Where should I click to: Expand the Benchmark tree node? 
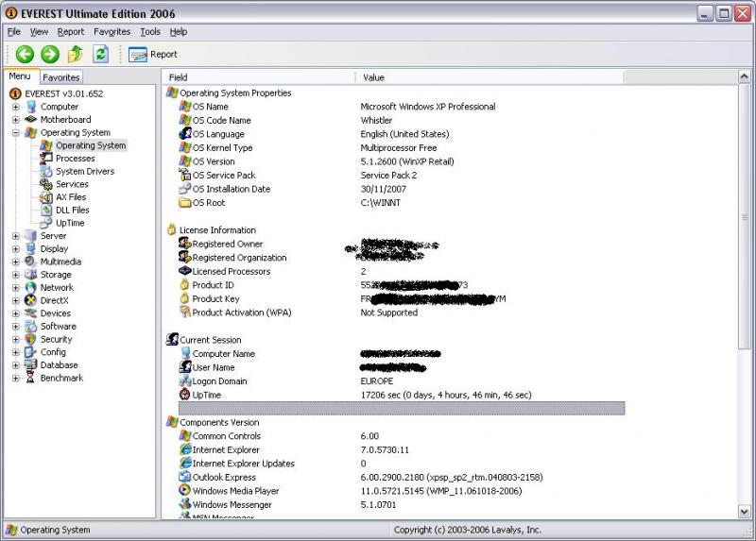(16, 379)
